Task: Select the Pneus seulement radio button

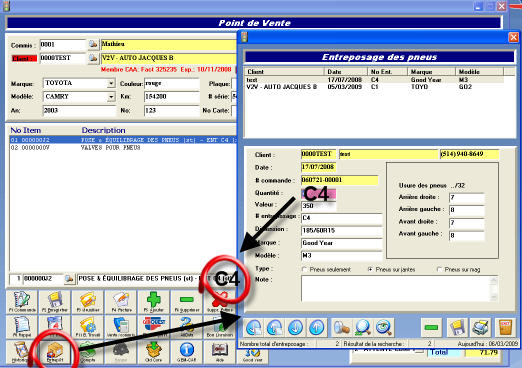Action: point(304,269)
